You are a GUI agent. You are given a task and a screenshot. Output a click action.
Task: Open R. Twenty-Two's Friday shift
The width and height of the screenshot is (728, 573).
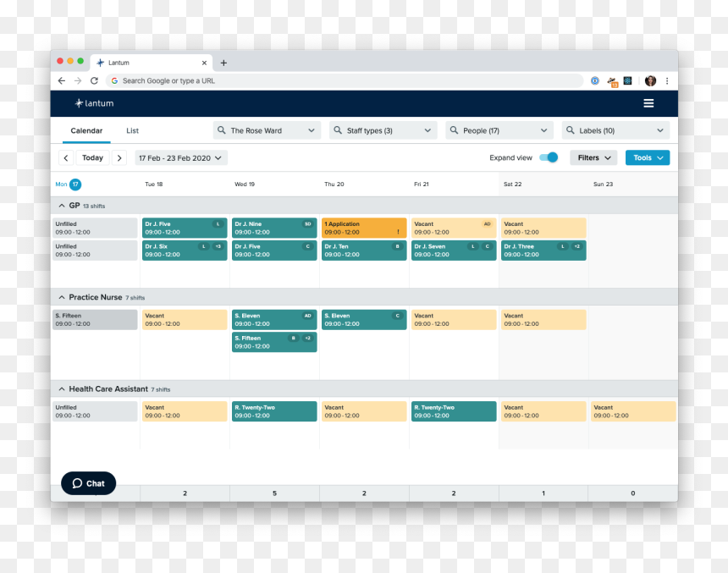click(x=454, y=411)
